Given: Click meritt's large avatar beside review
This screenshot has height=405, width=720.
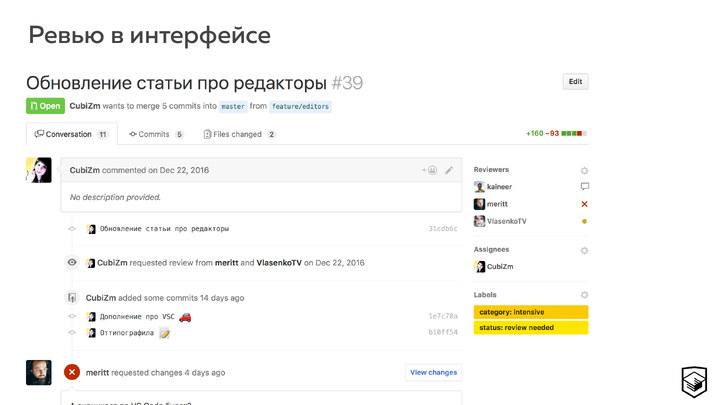Looking at the screenshot, I should [39, 372].
